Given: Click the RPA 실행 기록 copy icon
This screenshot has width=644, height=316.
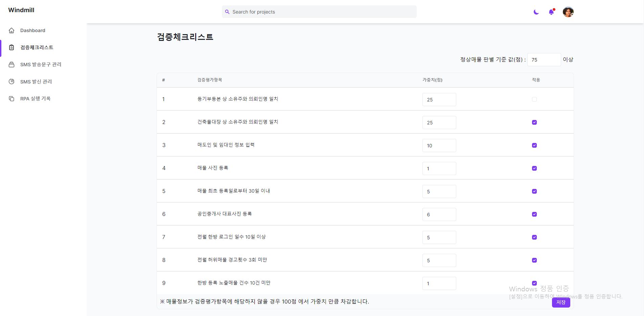Looking at the screenshot, I should tap(11, 99).
